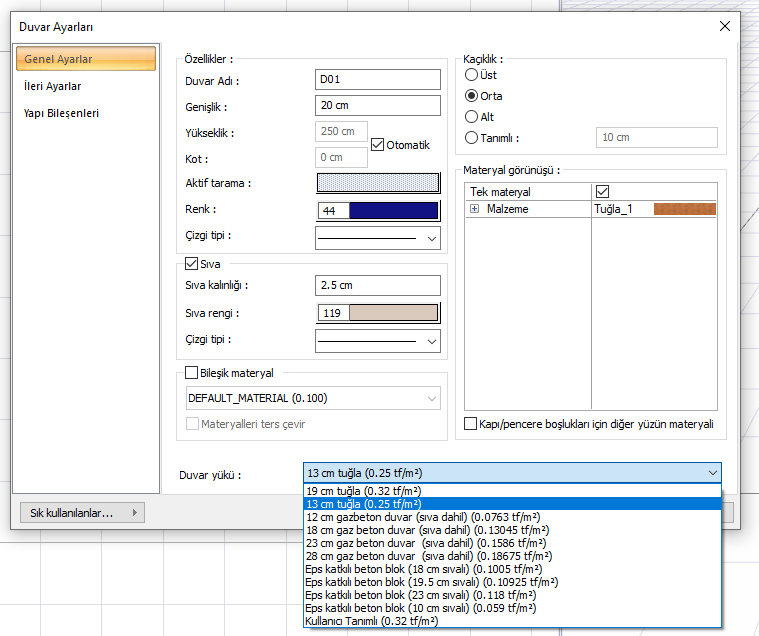
Task: Click the Tuğla_1 material texture thumbnail
Action: pyautogui.click(x=684, y=209)
